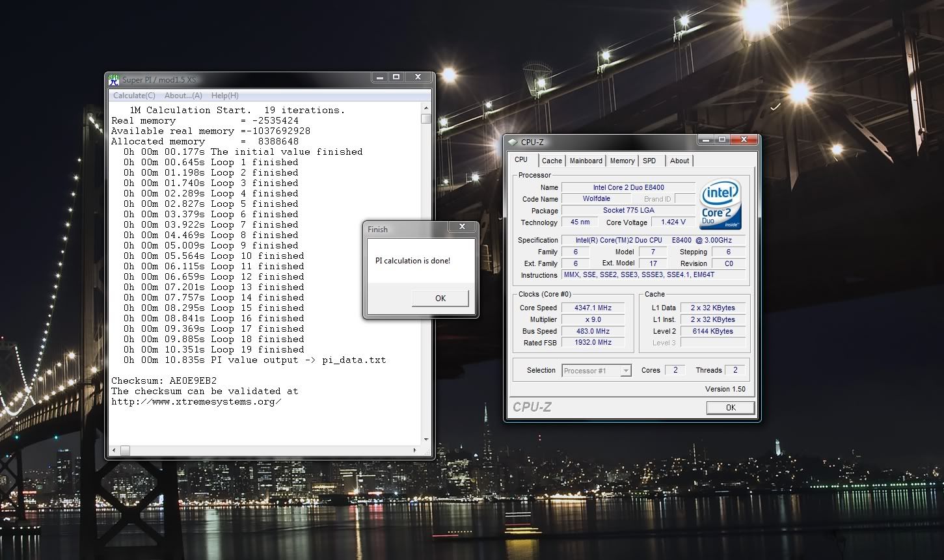This screenshot has height=560, width=944.
Task: Click the Technology value 45 nm
Action: coord(580,222)
